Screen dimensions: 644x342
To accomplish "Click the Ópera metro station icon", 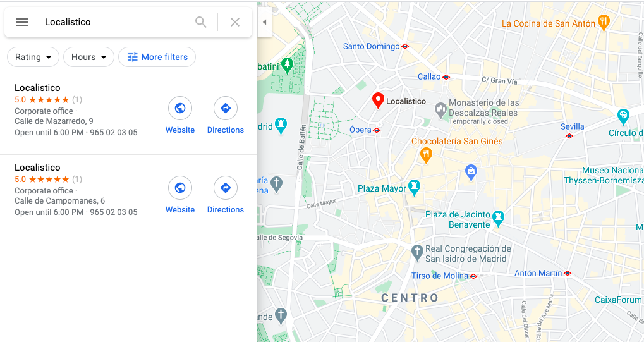I will tap(377, 130).
